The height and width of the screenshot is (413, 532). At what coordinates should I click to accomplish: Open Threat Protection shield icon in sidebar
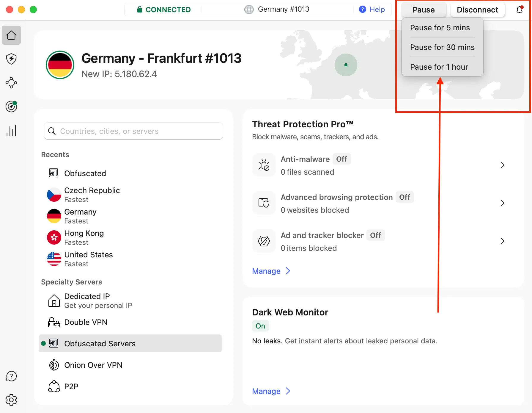pos(11,59)
